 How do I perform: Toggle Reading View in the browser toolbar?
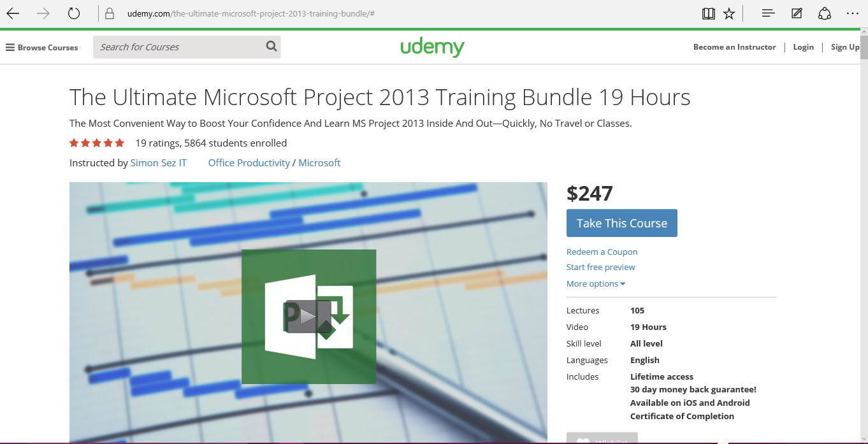click(x=708, y=13)
